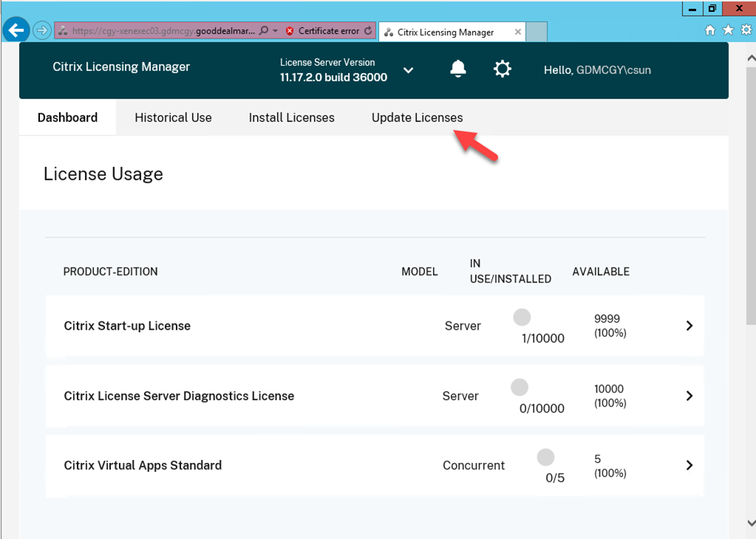Expand Citrix Virtual Apps Standard row
756x539 pixels.
coord(689,466)
